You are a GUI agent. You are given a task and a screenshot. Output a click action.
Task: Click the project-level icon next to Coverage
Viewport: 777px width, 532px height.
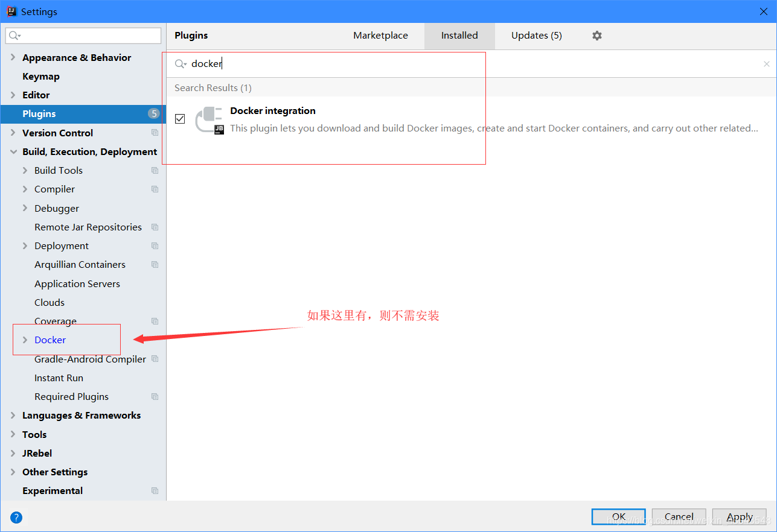(155, 321)
